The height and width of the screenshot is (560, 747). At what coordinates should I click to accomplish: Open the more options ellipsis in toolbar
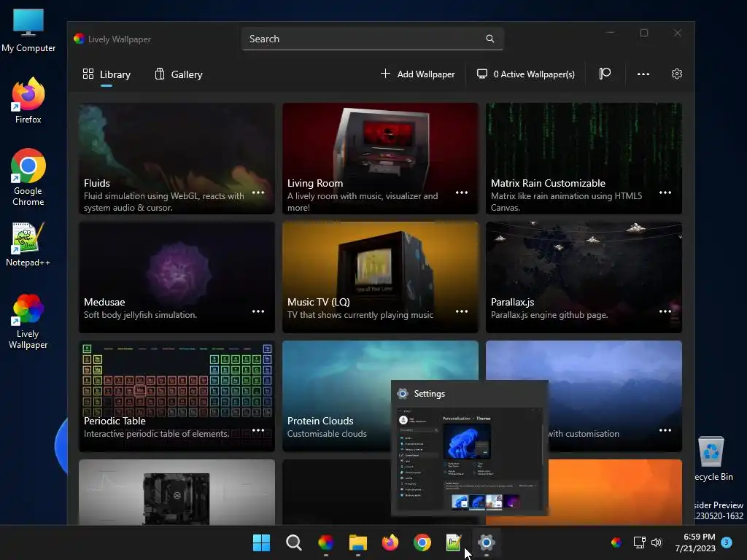tap(643, 74)
